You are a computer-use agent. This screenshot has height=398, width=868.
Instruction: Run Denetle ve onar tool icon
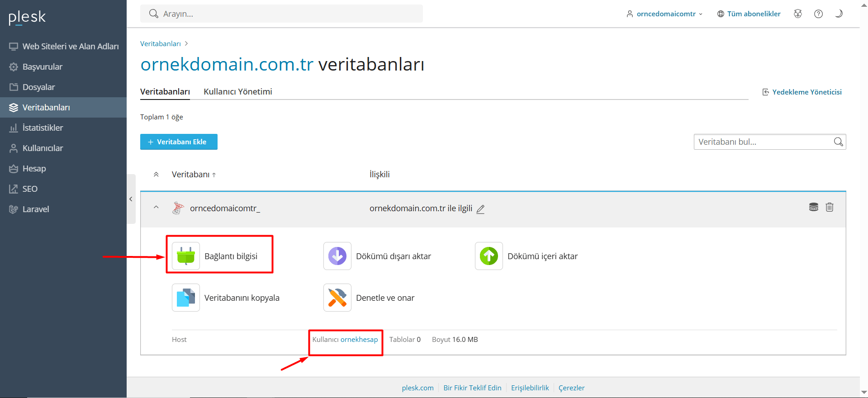[x=337, y=298]
